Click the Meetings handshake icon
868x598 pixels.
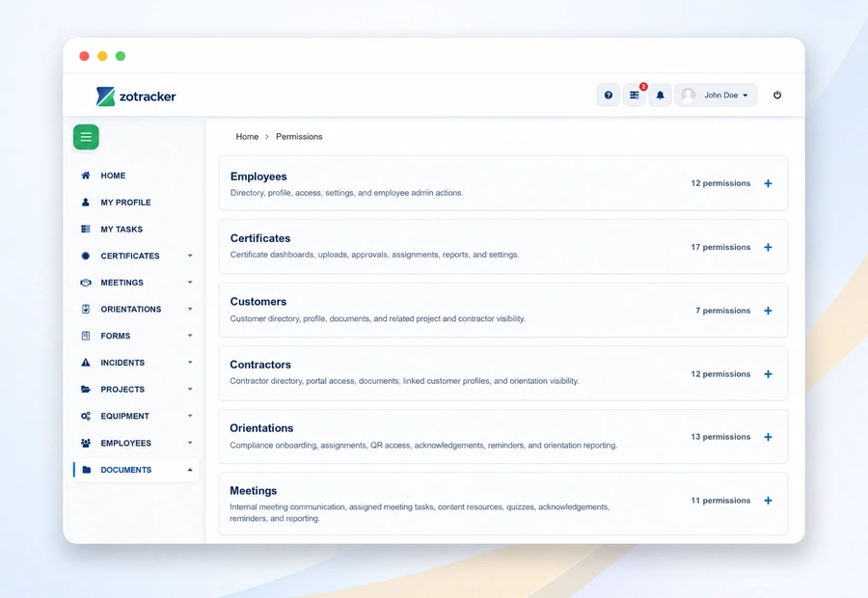pyautogui.click(x=85, y=283)
